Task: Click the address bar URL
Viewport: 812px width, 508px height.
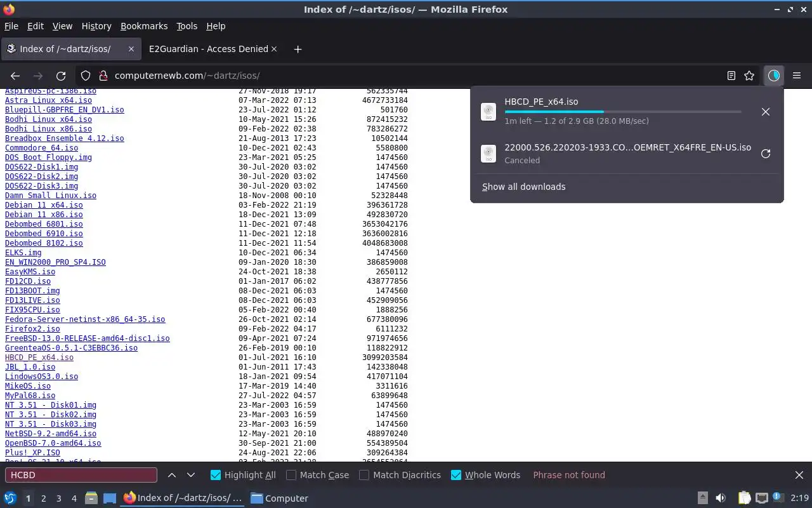Action: click(187, 76)
